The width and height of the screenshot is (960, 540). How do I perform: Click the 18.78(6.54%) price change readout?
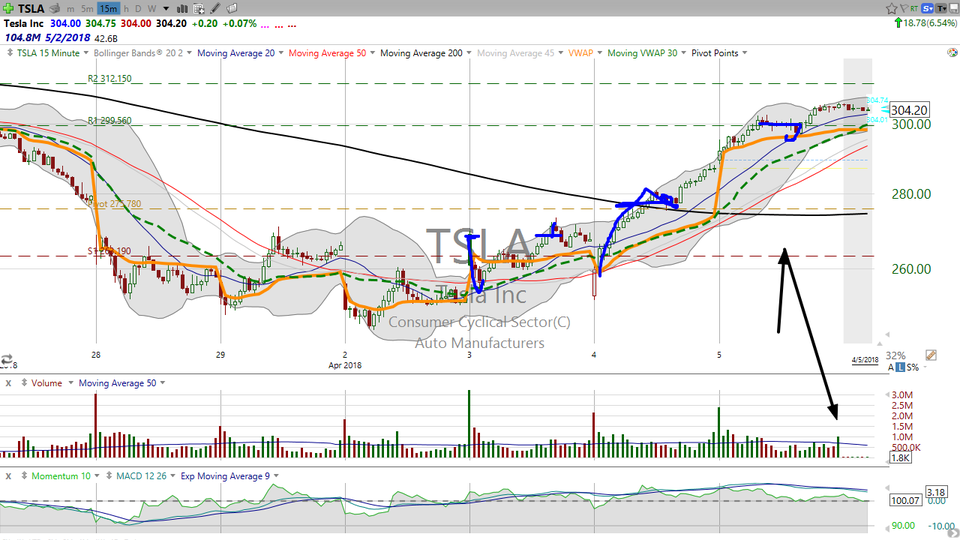[929, 23]
